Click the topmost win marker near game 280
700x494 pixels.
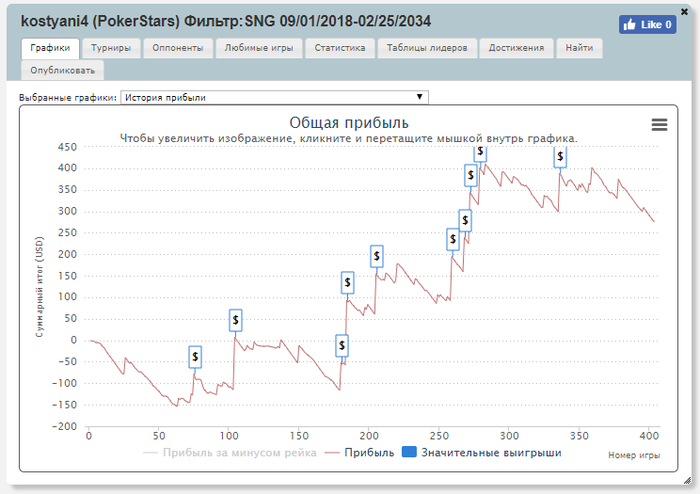coord(480,153)
